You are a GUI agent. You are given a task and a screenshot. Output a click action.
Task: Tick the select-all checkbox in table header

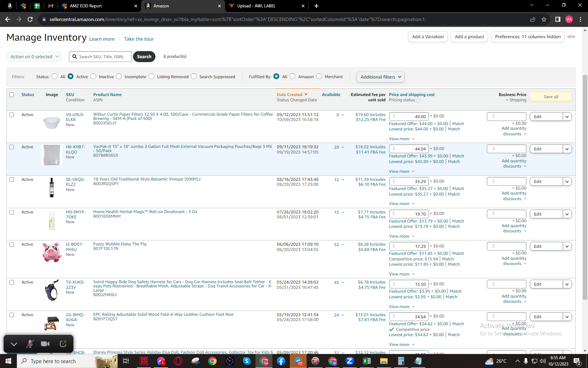[x=12, y=95]
